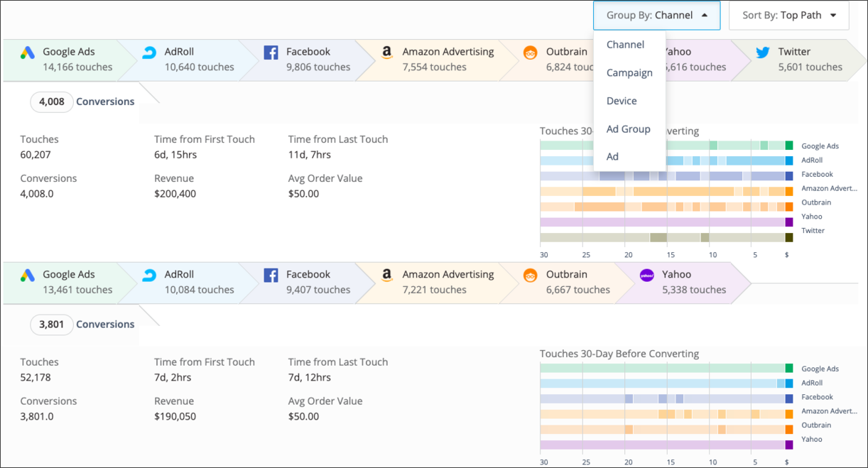Open the Sort By: Top Path dropdown
Viewport: 868px width, 468px height.
pyautogui.click(x=789, y=15)
